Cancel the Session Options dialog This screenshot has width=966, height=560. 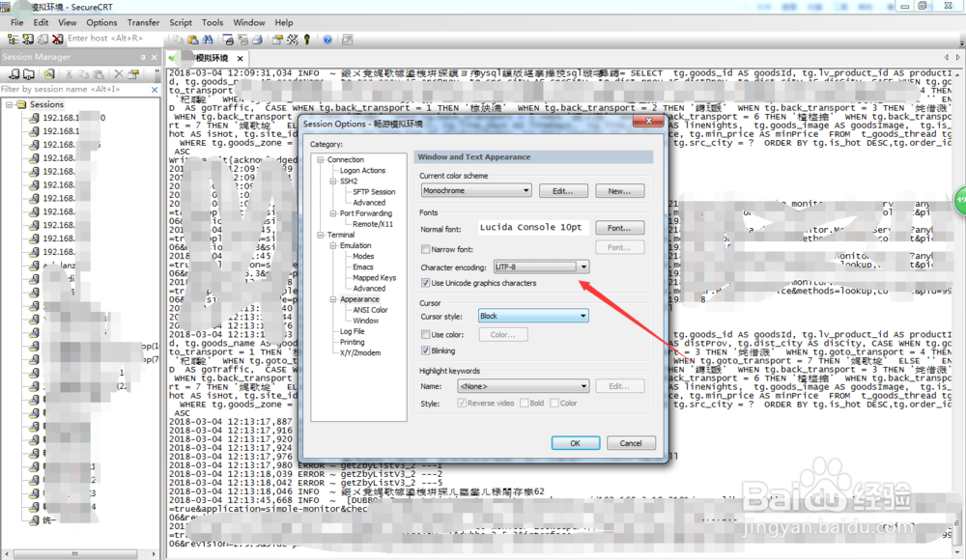pos(631,443)
